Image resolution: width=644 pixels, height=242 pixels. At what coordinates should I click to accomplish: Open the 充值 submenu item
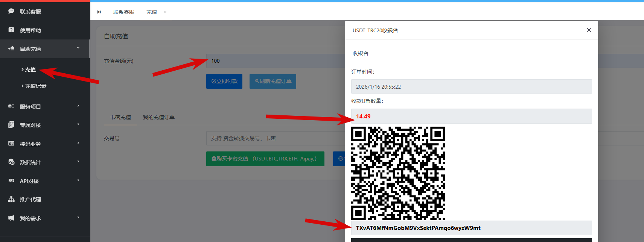(30, 70)
